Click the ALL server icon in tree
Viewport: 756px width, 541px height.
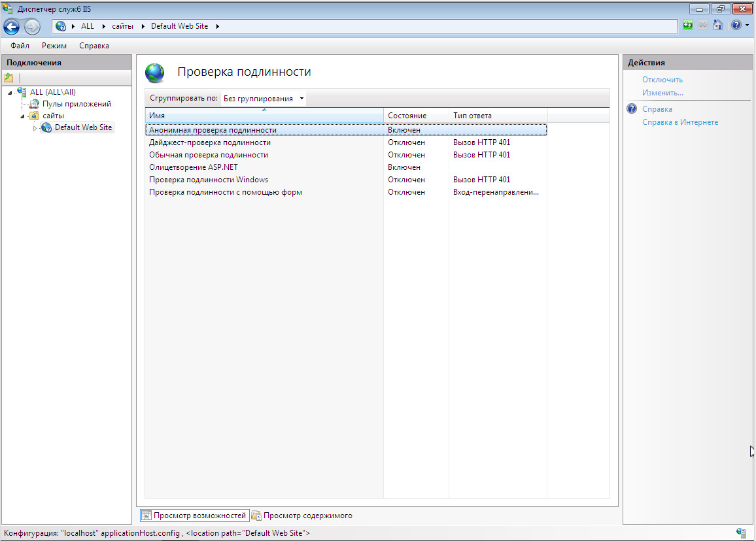[x=22, y=91]
